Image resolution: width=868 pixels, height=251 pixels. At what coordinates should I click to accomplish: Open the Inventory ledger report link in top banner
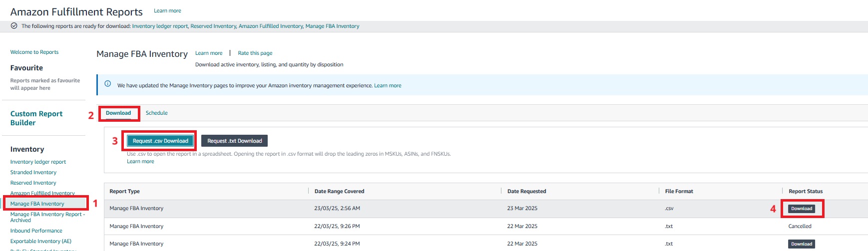click(161, 26)
